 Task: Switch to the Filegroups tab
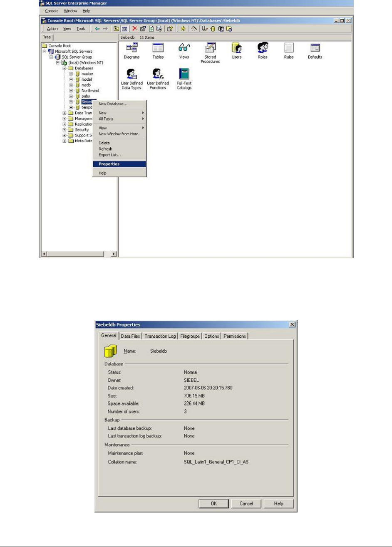[191, 336]
